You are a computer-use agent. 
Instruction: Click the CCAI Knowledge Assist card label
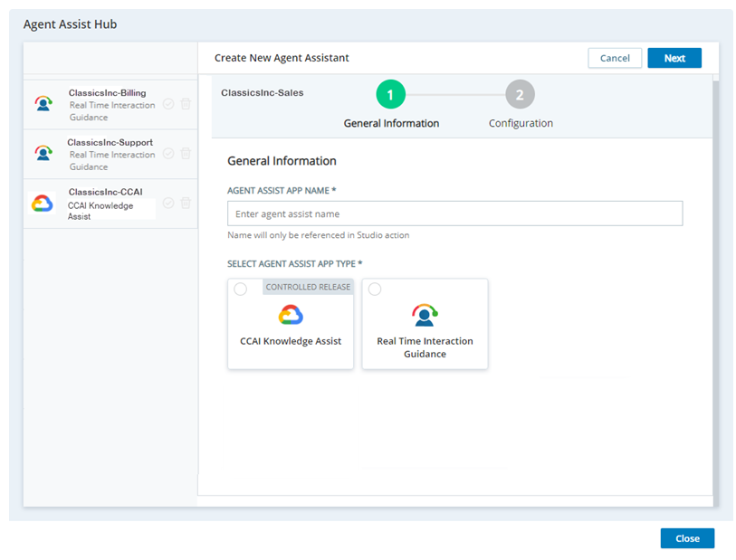291,341
